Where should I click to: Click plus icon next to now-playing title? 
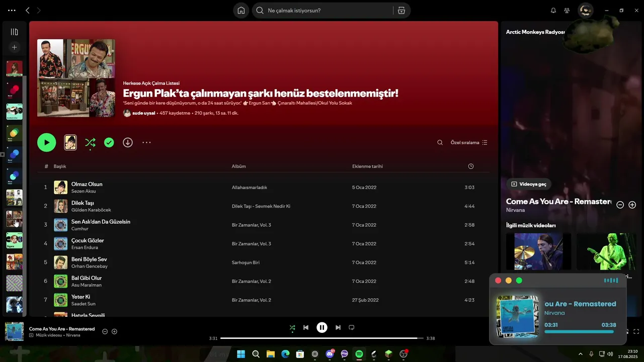[114, 331]
